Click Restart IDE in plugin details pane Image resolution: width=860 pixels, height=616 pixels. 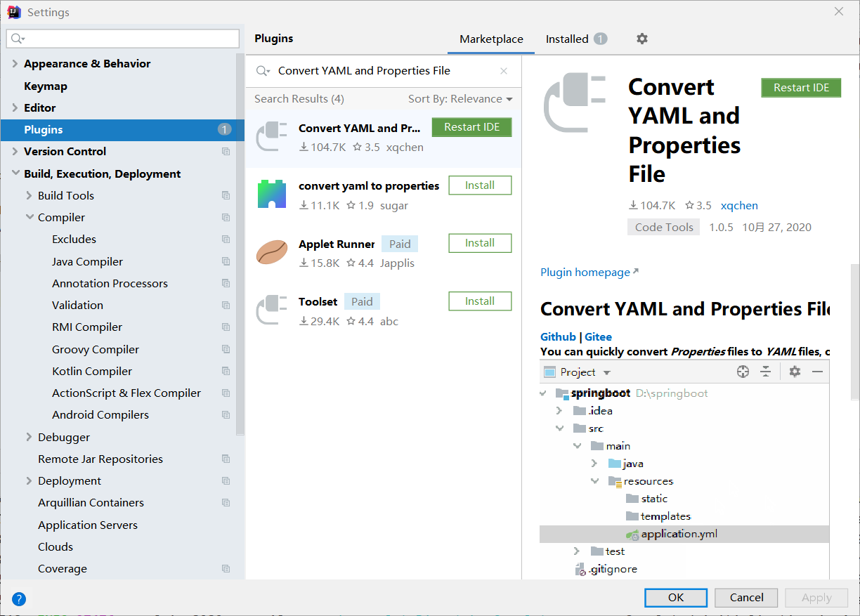pos(801,88)
